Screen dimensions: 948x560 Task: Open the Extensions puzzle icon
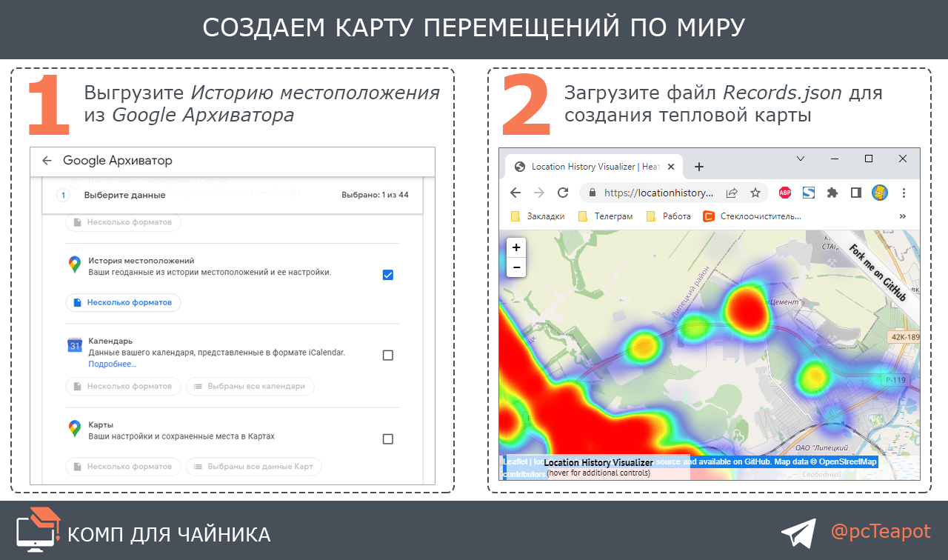pyautogui.click(x=832, y=193)
